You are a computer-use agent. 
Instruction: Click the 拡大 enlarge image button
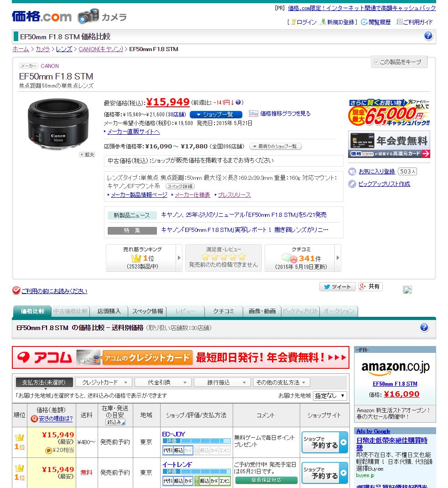tap(87, 155)
